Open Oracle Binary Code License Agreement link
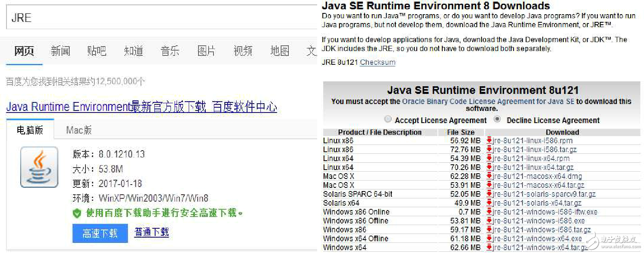Screen dimensions: 644x253 (488, 102)
